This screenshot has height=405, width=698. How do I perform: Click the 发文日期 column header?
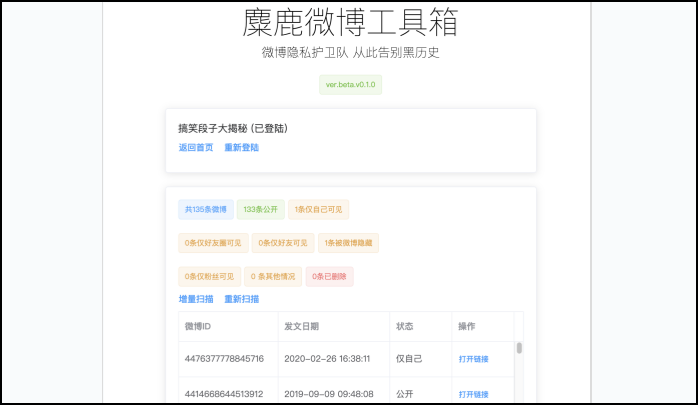[334, 326]
